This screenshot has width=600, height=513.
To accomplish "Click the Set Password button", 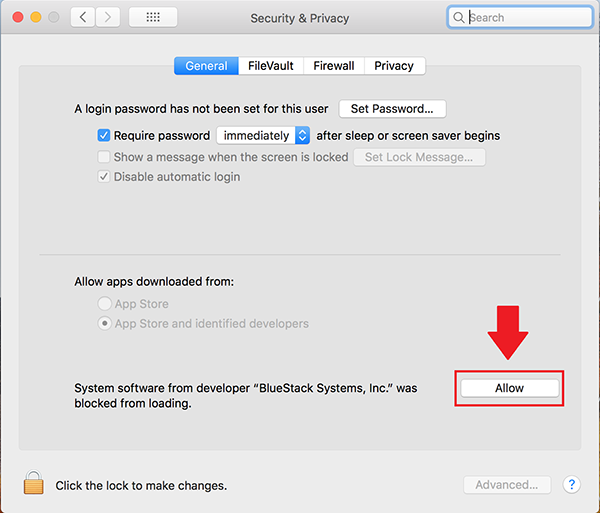I will [392, 108].
